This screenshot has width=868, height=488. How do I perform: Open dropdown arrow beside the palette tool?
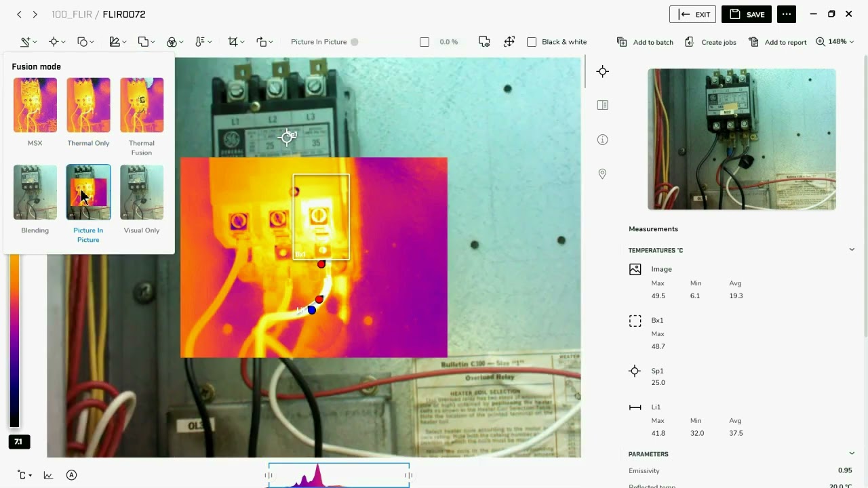(181, 42)
